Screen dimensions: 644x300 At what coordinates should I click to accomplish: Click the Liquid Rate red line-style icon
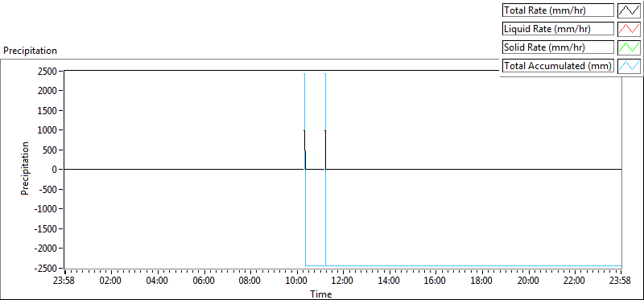pos(630,29)
